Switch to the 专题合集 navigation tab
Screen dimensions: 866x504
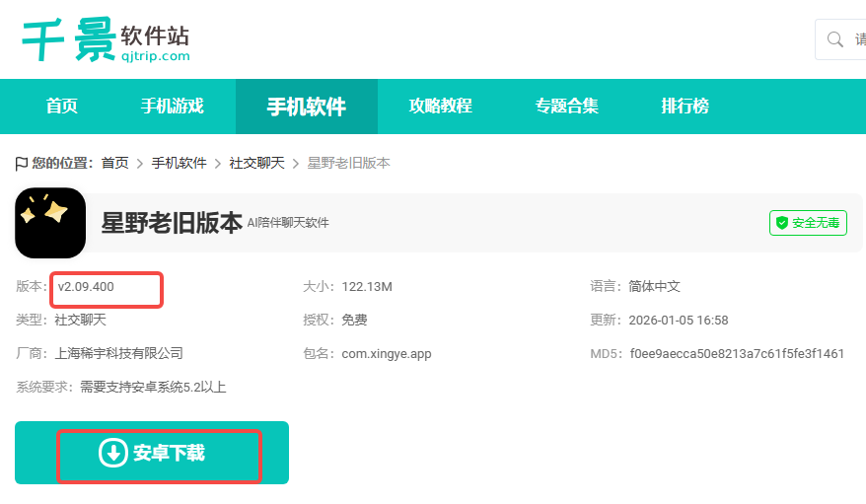(x=566, y=107)
